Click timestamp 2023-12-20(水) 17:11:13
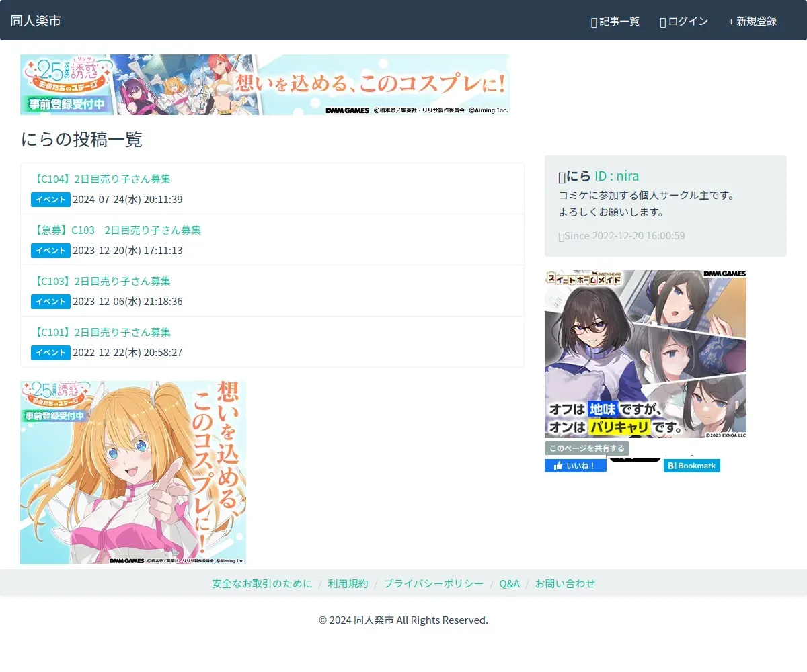This screenshot has width=807, height=672. [127, 251]
